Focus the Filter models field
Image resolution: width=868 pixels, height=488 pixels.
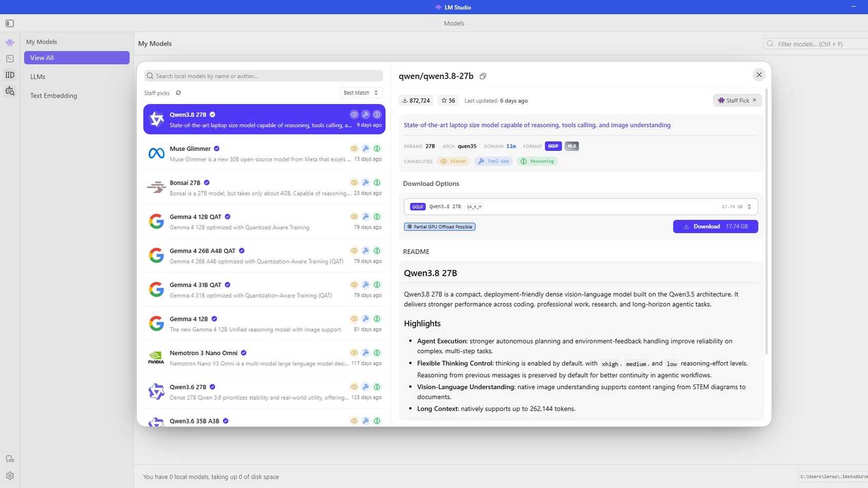(x=815, y=44)
